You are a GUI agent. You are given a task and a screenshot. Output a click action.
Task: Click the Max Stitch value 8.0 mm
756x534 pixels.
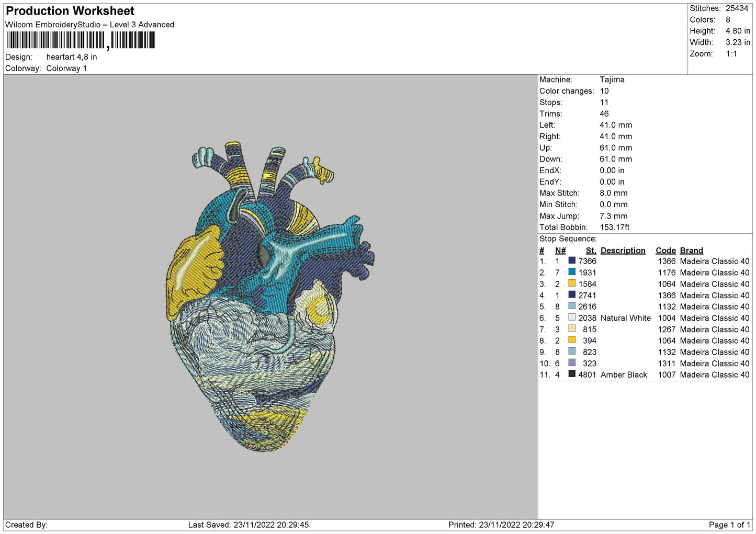point(613,193)
